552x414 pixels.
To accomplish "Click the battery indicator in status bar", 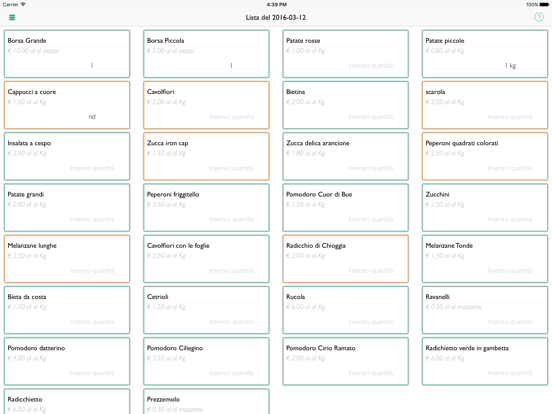I will [544, 5].
